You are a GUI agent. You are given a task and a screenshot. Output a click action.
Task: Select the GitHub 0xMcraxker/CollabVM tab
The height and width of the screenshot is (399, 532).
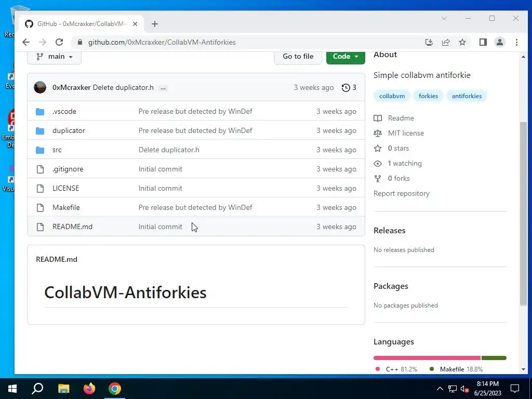[81, 24]
